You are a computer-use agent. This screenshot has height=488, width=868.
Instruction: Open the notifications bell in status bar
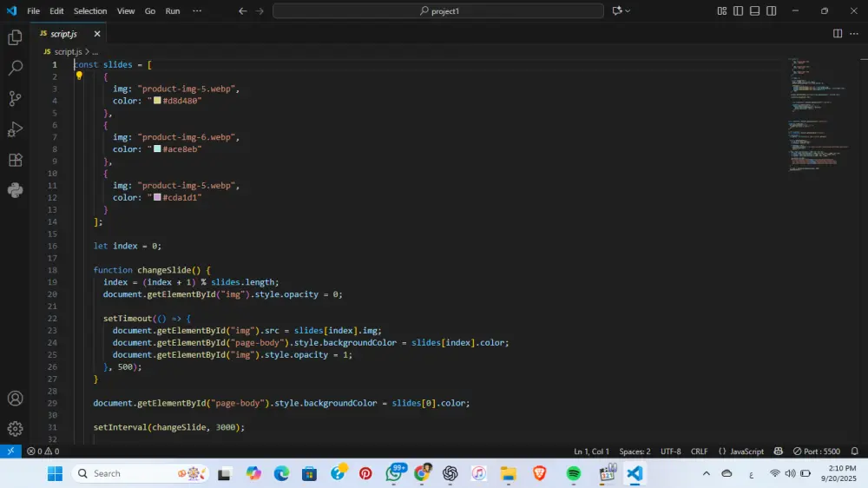(855, 452)
